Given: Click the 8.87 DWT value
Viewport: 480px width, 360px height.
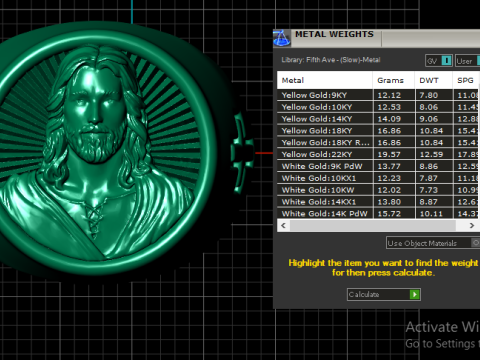Looking at the screenshot, I should coord(429,202).
